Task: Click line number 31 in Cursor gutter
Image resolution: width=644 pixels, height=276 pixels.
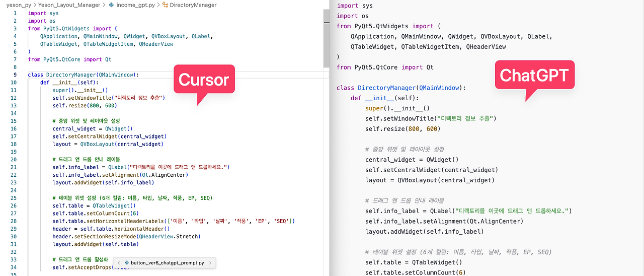Action: pyautogui.click(x=14, y=244)
